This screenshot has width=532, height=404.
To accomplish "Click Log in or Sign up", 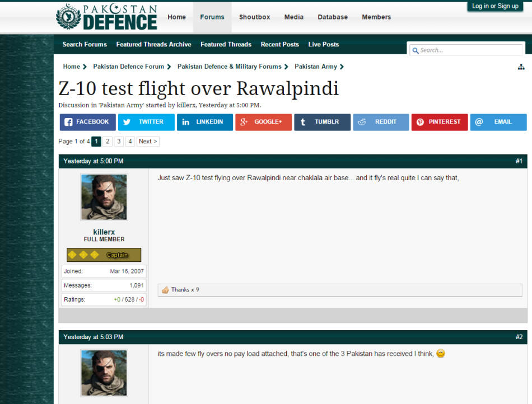I will coord(495,6).
